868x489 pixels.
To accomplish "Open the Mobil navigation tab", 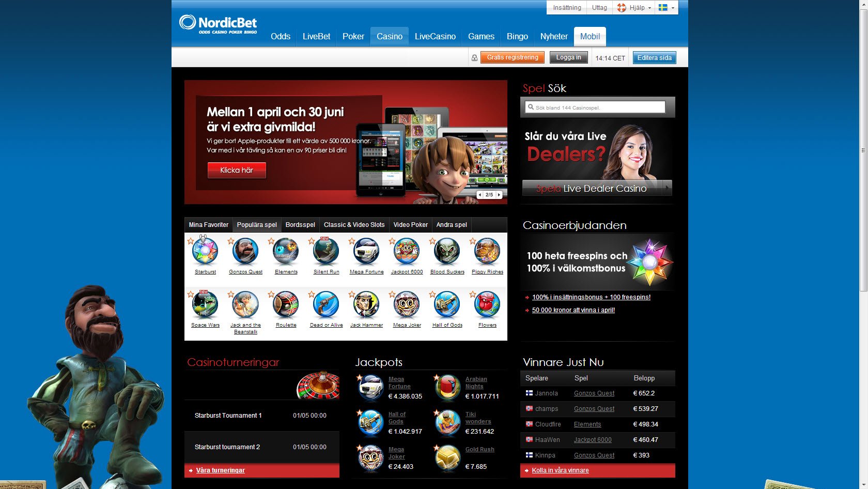I will 590,36.
